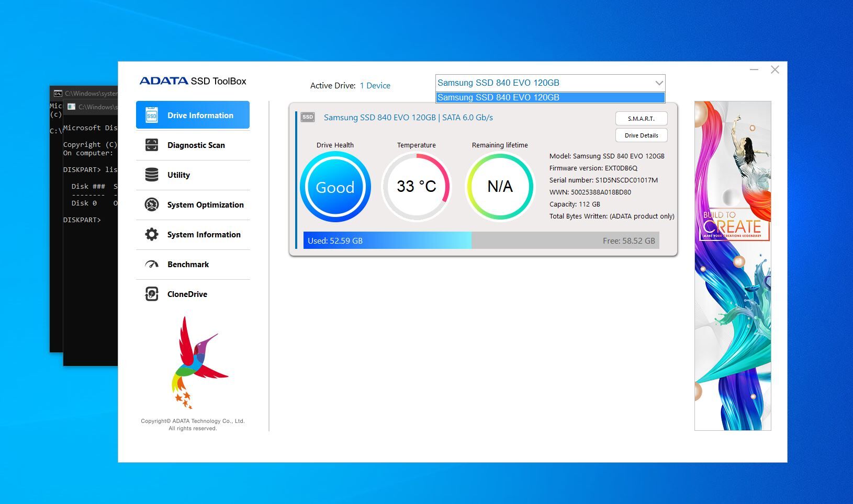Click the drive title Samsung SSD 840 EVO SATA
Viewport: 853px width, 504px height.
coord(408,118)
